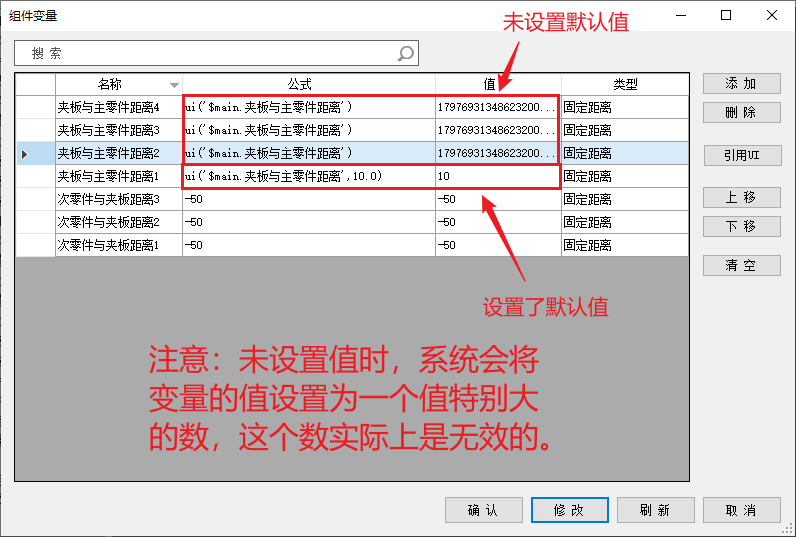Viewport: 796px width, 537px height.
Task: Click -50 formula cell of 次零件与夹板距离3
Action: (309, 199)
